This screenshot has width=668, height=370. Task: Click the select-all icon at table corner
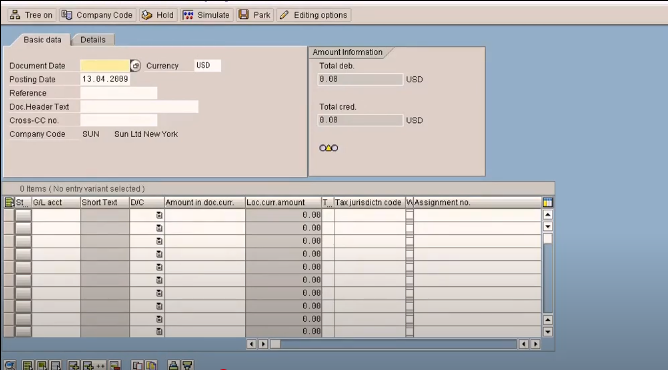pos(9,202)
